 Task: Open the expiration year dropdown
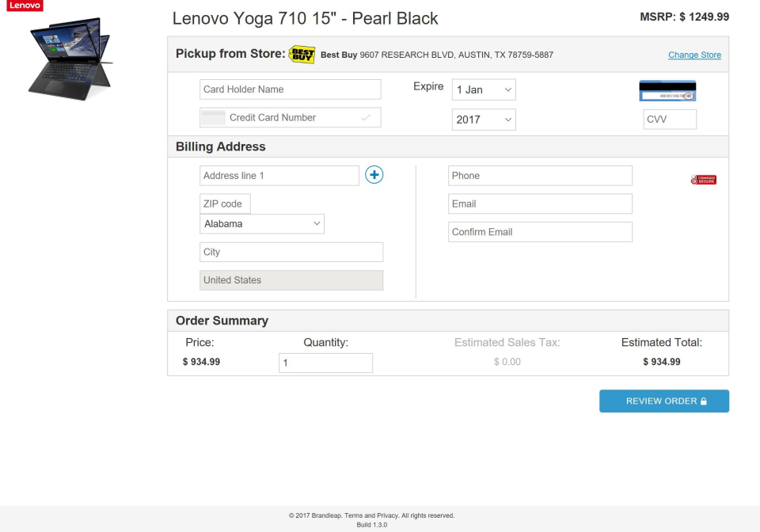pyautogui.click(x=484, y=120)
